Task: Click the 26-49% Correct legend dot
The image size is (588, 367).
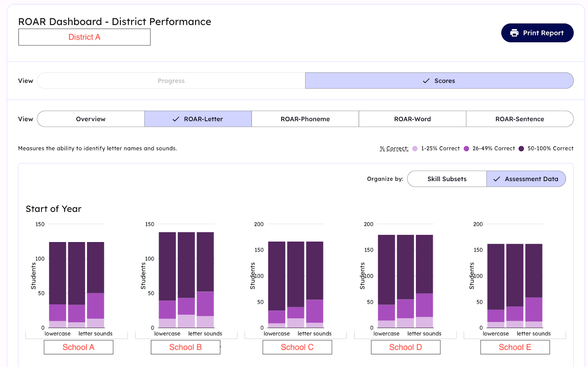Action: tap(466, 149)
